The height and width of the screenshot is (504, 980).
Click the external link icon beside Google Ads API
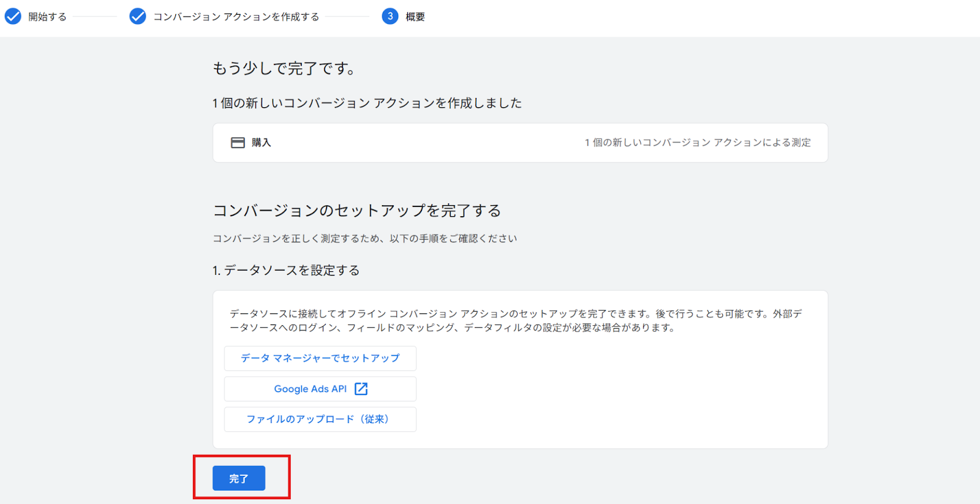361,389
